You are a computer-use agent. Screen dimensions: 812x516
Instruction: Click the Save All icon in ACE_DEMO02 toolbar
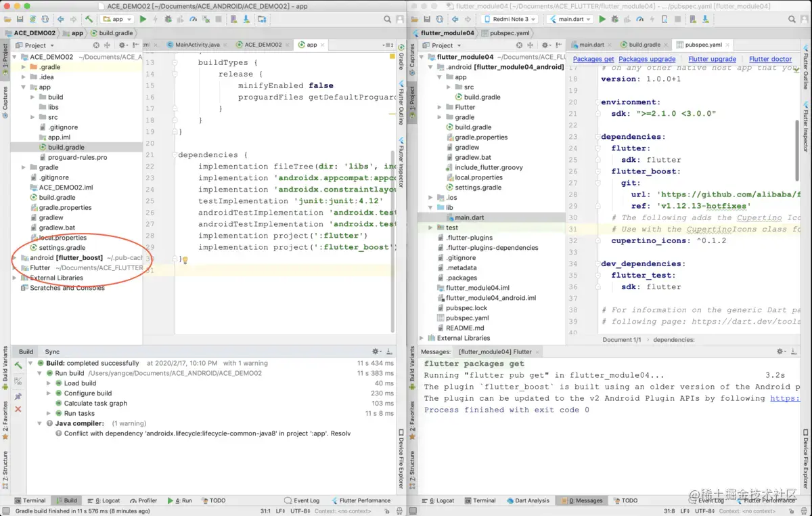(x=20, y=19)
